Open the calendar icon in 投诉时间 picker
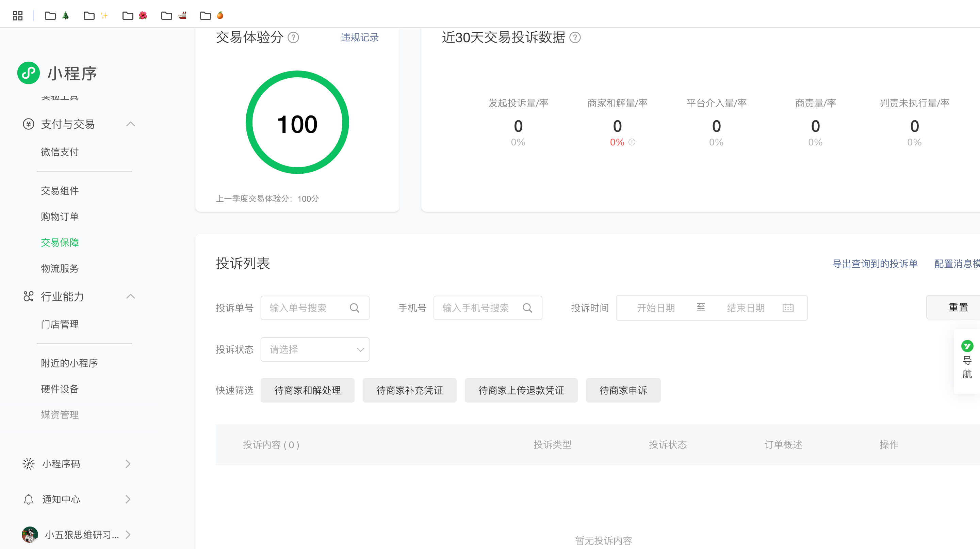980x549 pixels. [x=788, y=308]
